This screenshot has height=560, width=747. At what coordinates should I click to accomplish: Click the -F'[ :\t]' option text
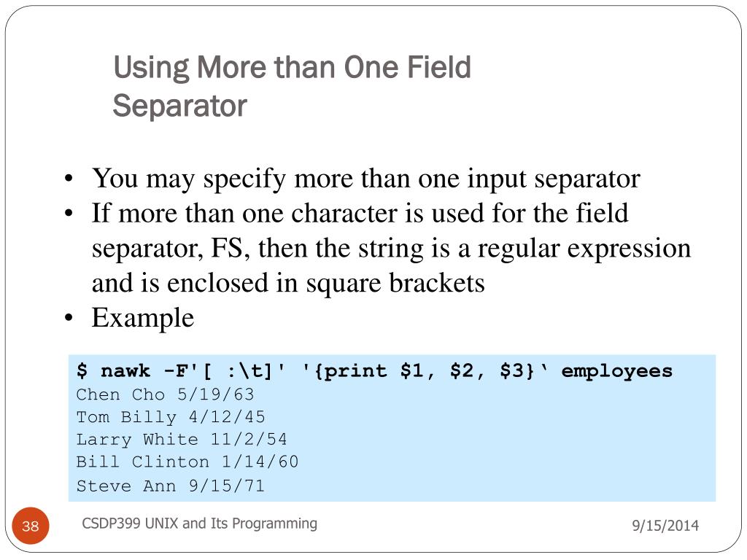(225, 371)
